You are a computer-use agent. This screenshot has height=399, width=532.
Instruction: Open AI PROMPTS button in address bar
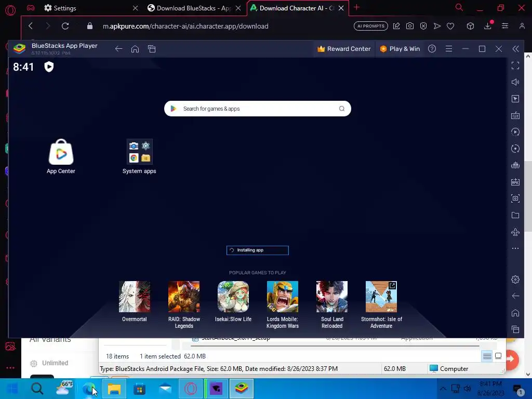371,26
